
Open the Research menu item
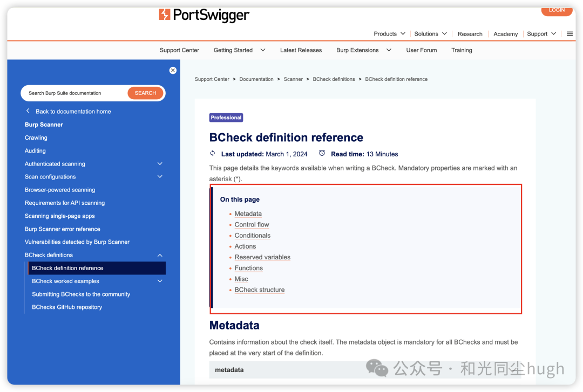(470, 34)
